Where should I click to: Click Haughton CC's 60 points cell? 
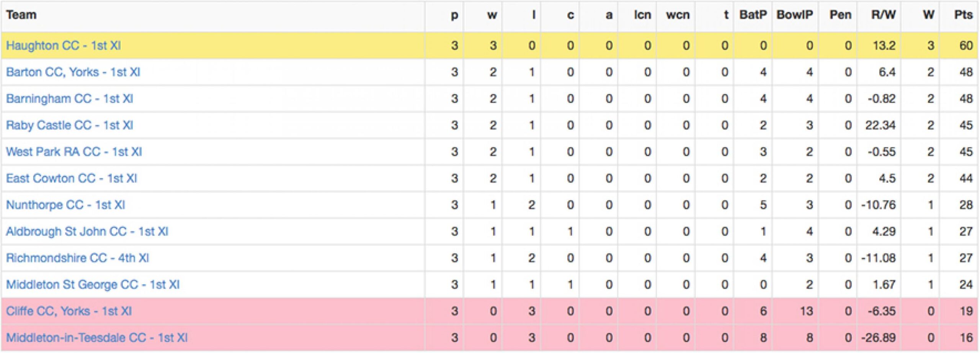click(x=966, y=46)
